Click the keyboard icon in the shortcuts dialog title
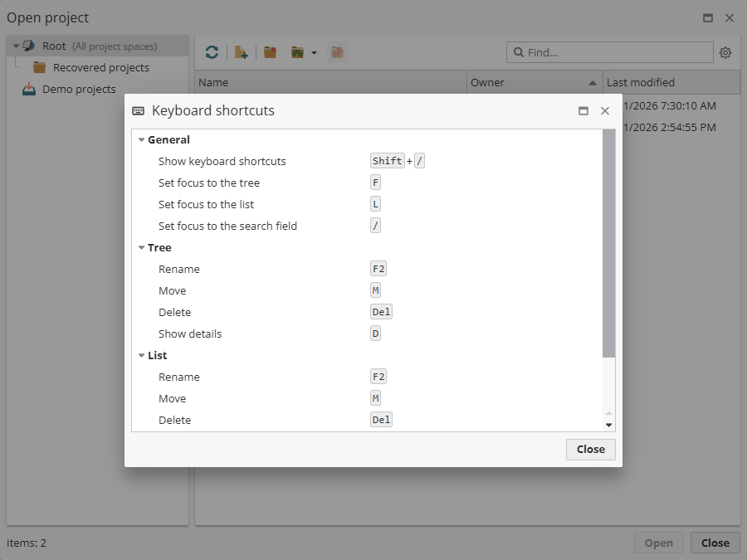Image resolution: width=747 pixels, height=560 pixels. tap(139, 110)
